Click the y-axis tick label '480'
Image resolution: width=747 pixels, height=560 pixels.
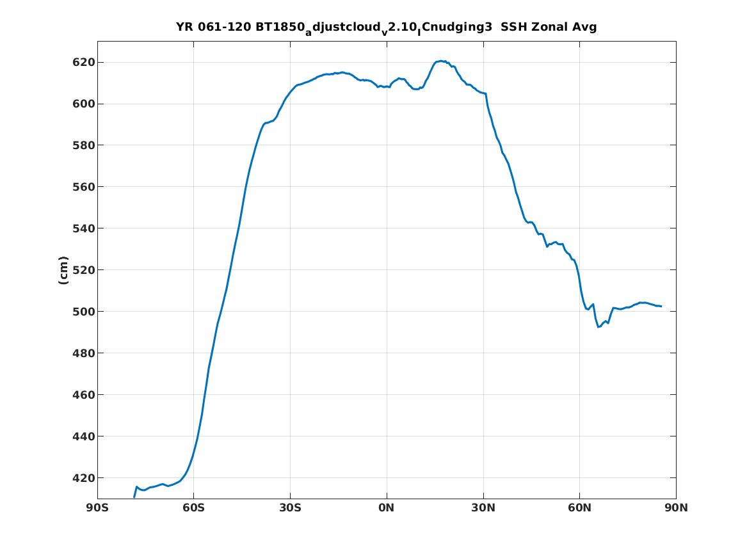coord(84,353)
